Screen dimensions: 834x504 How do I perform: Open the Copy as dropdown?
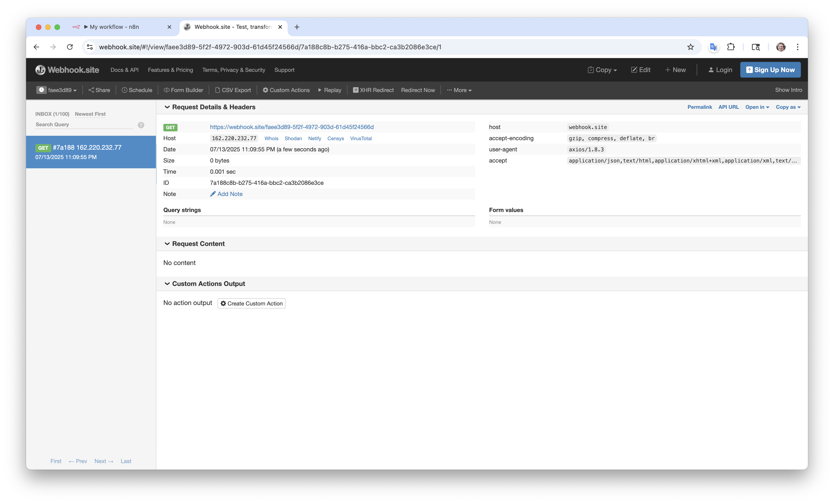(788, 107)
